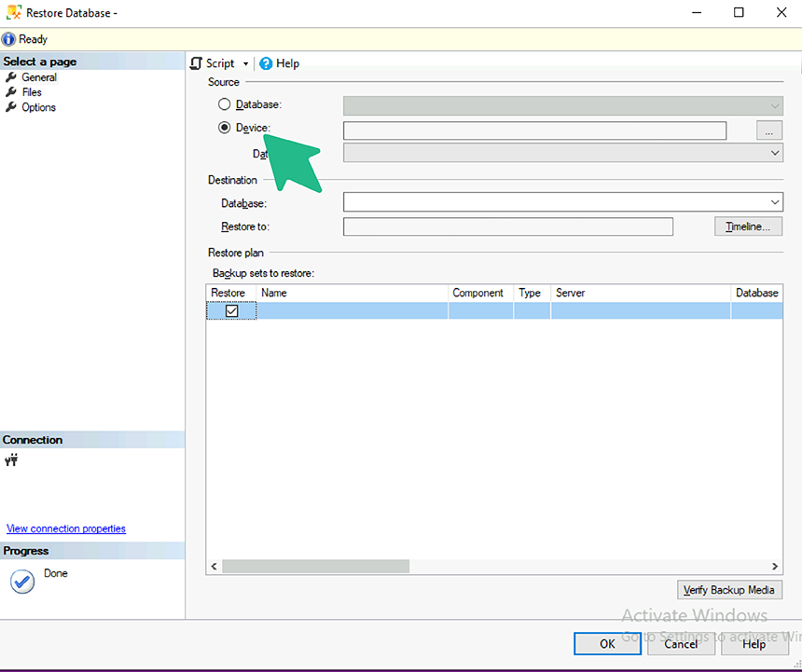Select the Files page wrench icon
The width and height of the screenshot is (802, 672).
point(11,92)
